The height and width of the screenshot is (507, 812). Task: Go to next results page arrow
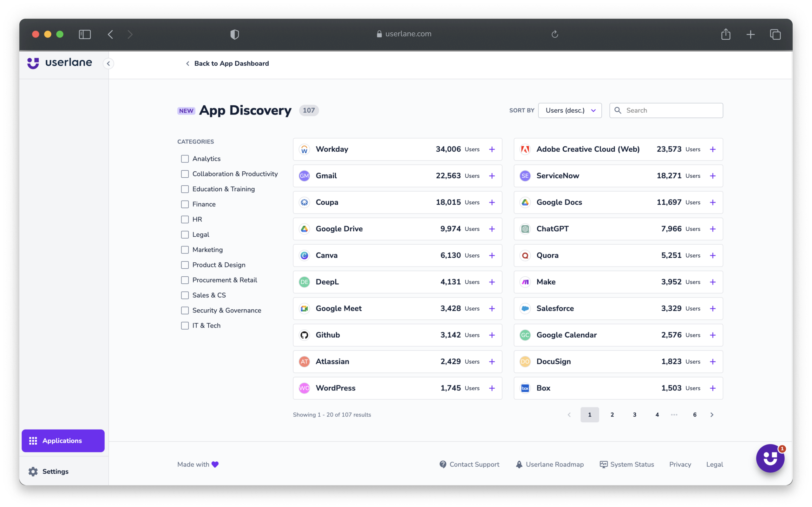click(712, 415)
